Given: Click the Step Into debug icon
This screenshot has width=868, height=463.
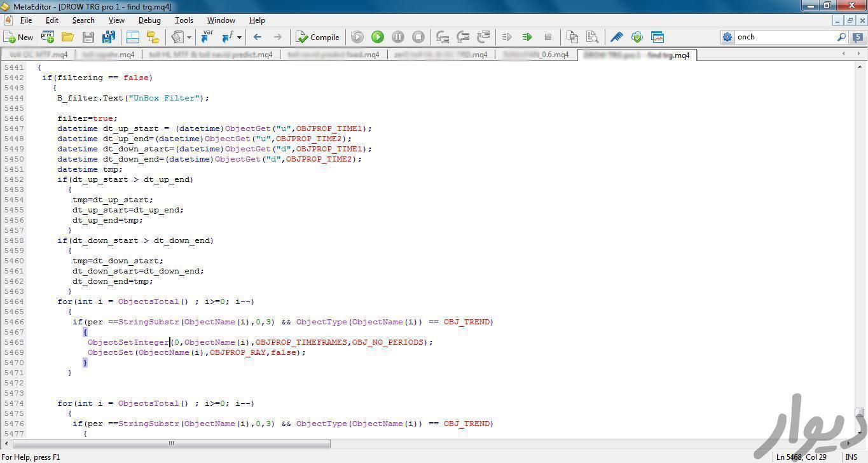Looking at the screenshot, I should 443,37.
